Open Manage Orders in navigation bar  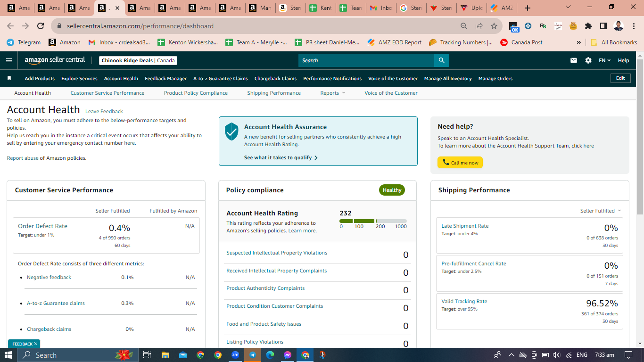pyautogui.click(x=495, y=78)
